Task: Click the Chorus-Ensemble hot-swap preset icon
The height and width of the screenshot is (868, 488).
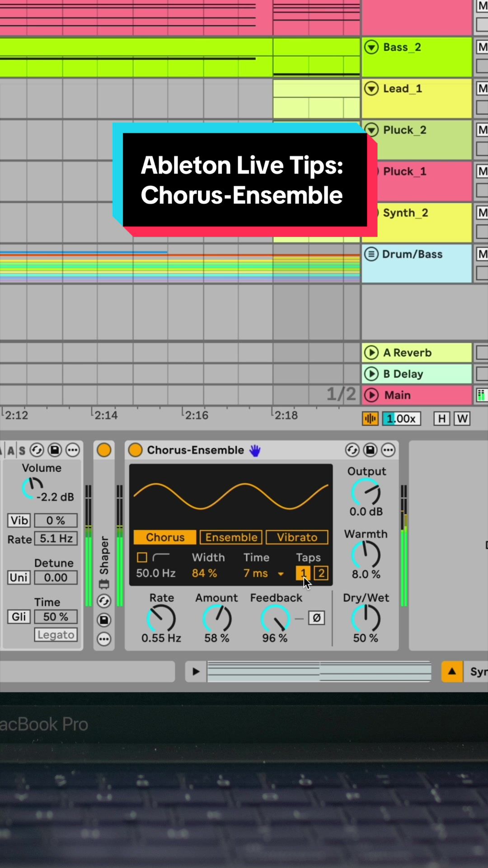Action: point(352,450)
